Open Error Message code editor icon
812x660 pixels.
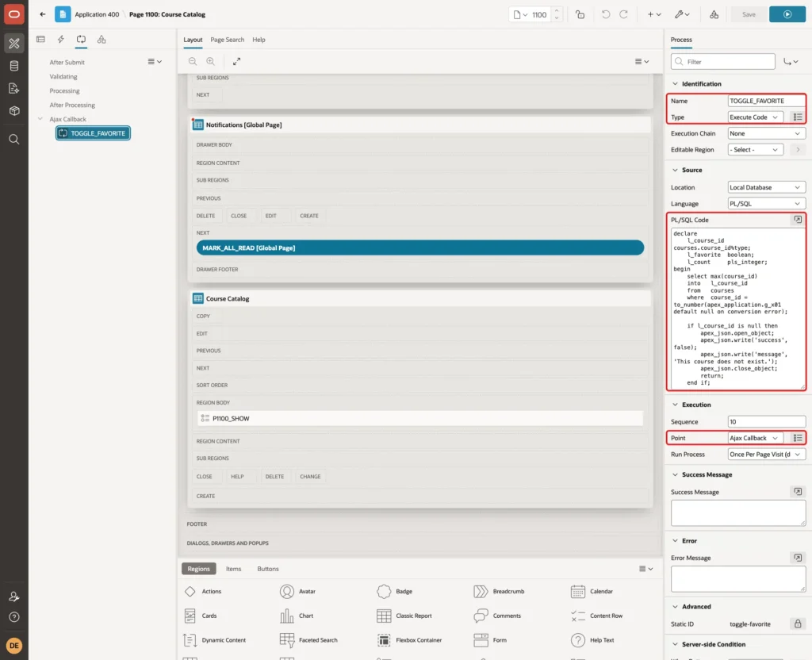(x=798, y=558)
